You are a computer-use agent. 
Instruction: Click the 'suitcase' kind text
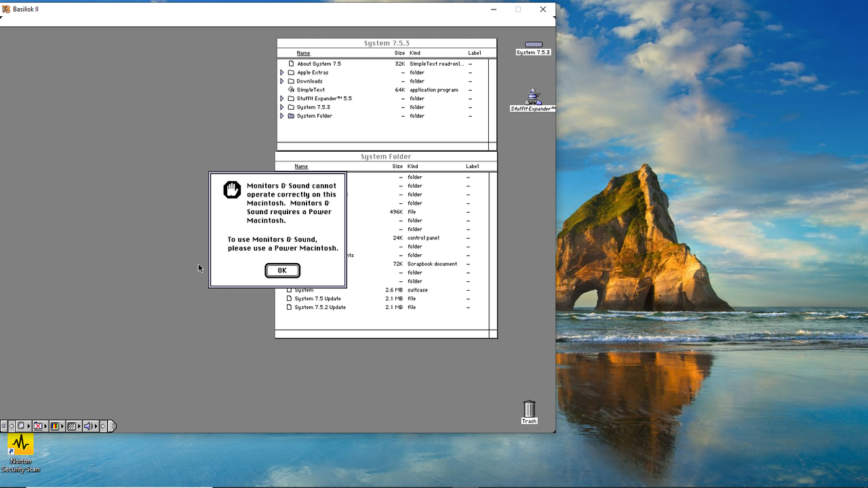(418, 290)
